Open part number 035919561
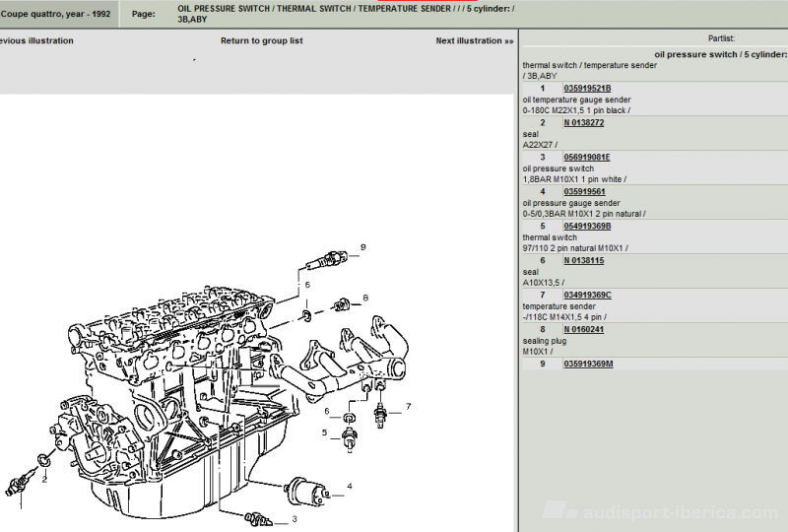Image resolution: width=788 pixels, height=532 pixels. pos(584,191)
